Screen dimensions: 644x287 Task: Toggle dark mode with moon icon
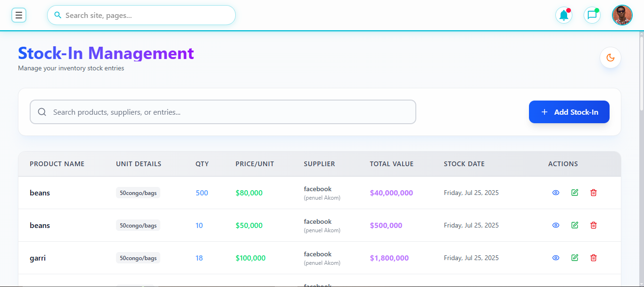611,58
